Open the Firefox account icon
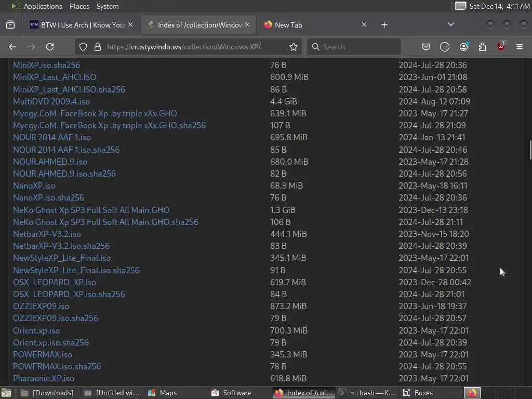This screenshot has width=532, height=399. coord(463,47)
